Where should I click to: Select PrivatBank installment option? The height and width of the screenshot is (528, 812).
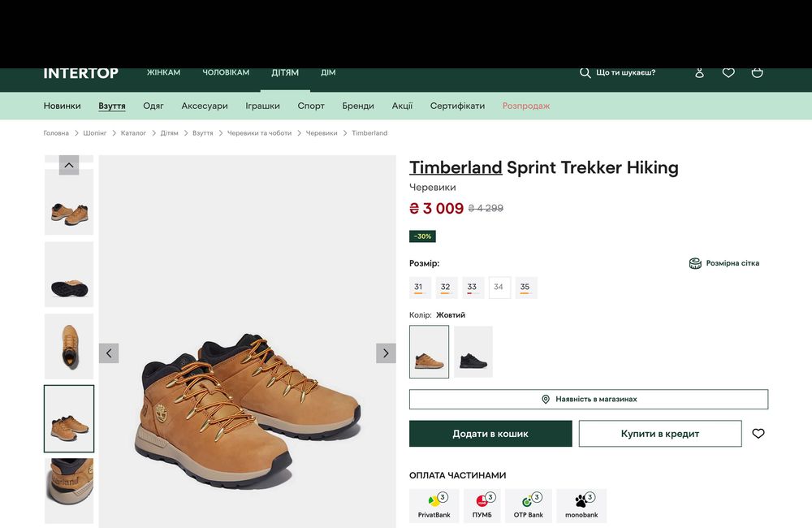coord(434,506)
